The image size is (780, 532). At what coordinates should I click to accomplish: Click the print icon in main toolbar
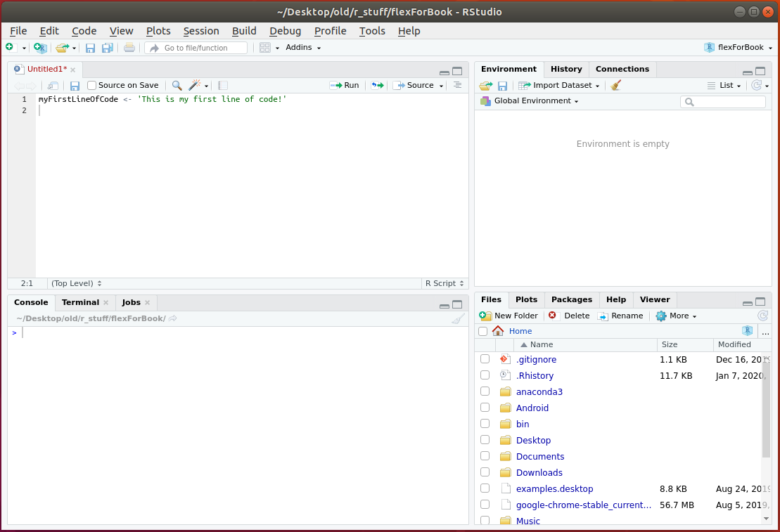129,48
